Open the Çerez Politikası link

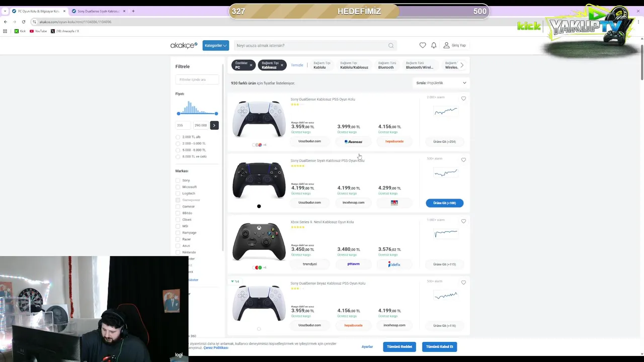pyautogui.click(x=216, y=348)
